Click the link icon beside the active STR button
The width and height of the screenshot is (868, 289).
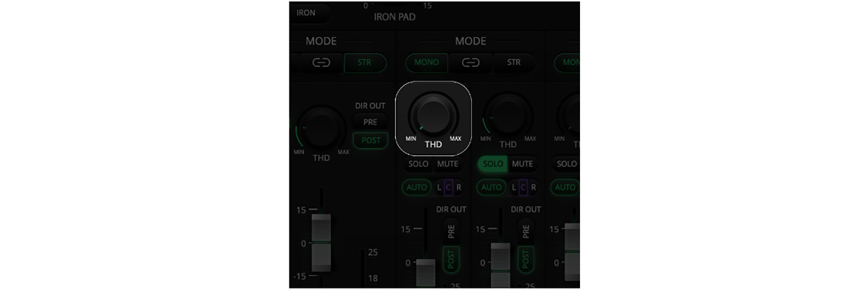coord(321,63)
